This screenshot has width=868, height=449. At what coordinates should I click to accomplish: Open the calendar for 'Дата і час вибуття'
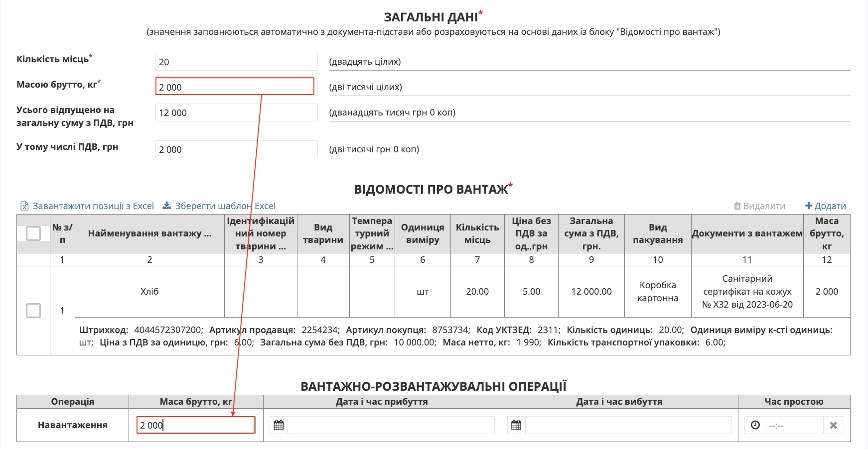pyautogui.click(x=516, y=425)
